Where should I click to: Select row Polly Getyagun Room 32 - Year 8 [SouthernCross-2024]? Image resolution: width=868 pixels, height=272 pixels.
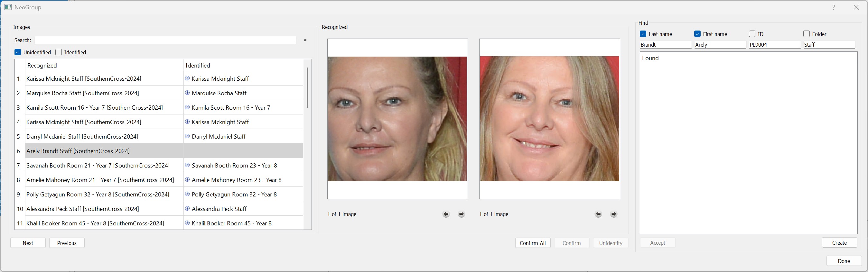[105, 194]
